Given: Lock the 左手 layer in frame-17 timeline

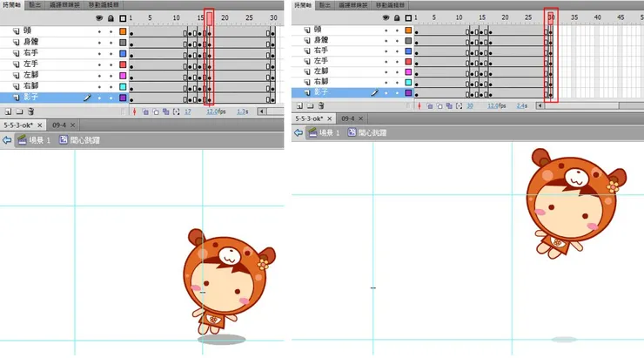Looking at the screenshot, I should (x=111, y=64).
